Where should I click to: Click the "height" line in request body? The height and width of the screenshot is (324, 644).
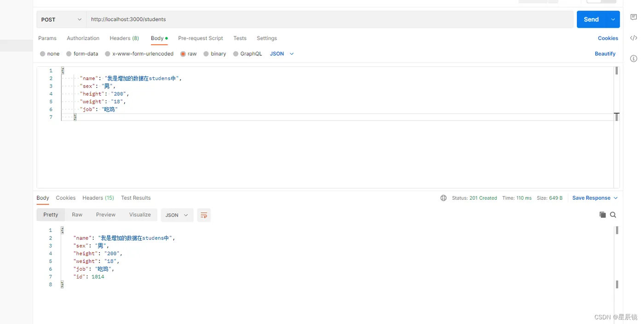104,94
